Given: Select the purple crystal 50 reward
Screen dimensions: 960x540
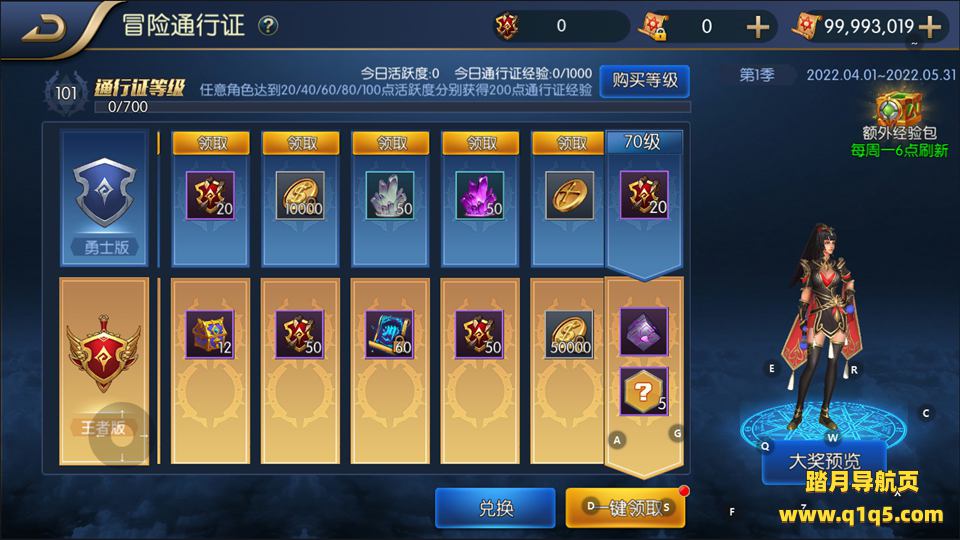Looking at the screenshot, I should tap(480, 195).
